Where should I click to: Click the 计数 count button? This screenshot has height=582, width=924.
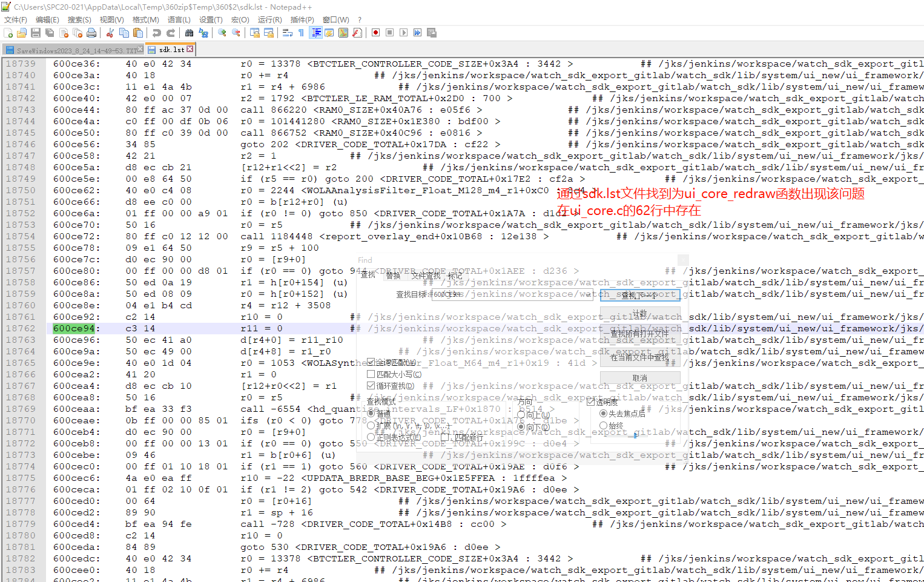[x=640, y=314]
